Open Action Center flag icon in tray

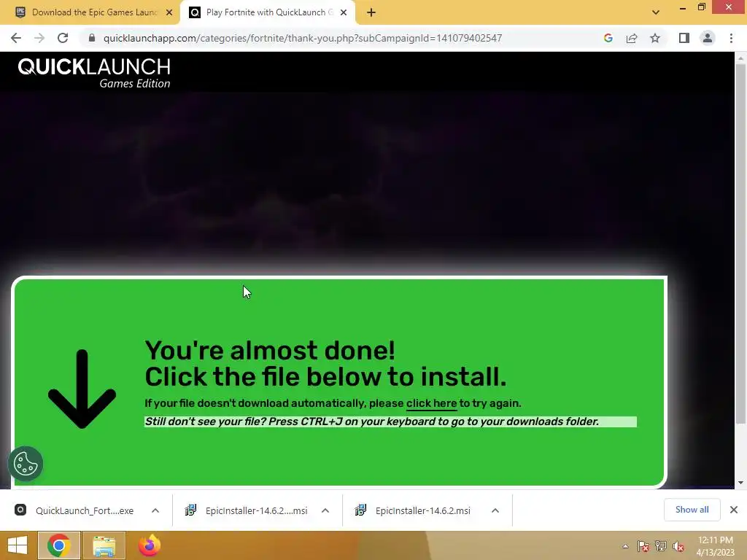(x=643, y=547)
